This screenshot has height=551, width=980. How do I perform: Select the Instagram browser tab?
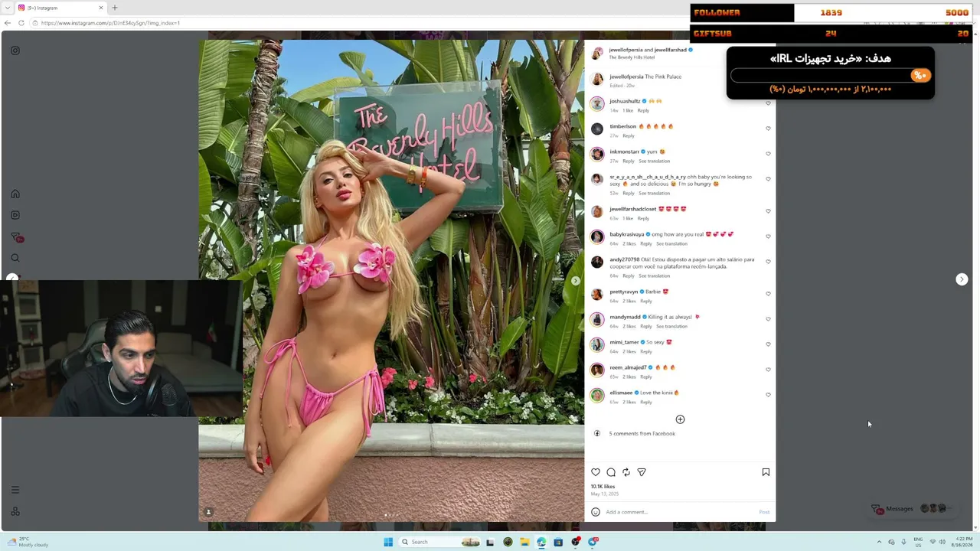[x=60, y=8]
